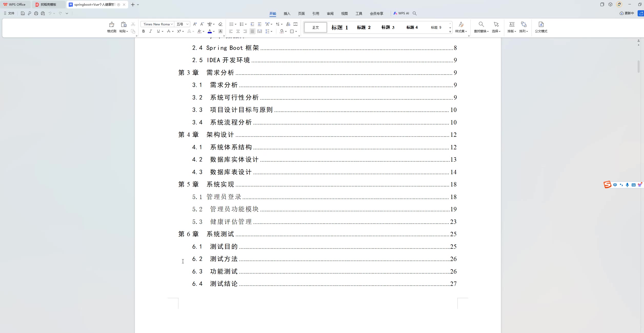This screenshot has height=333, width=644.
Task: Click the official document mode icon (公文模式)
Action: 541,25
